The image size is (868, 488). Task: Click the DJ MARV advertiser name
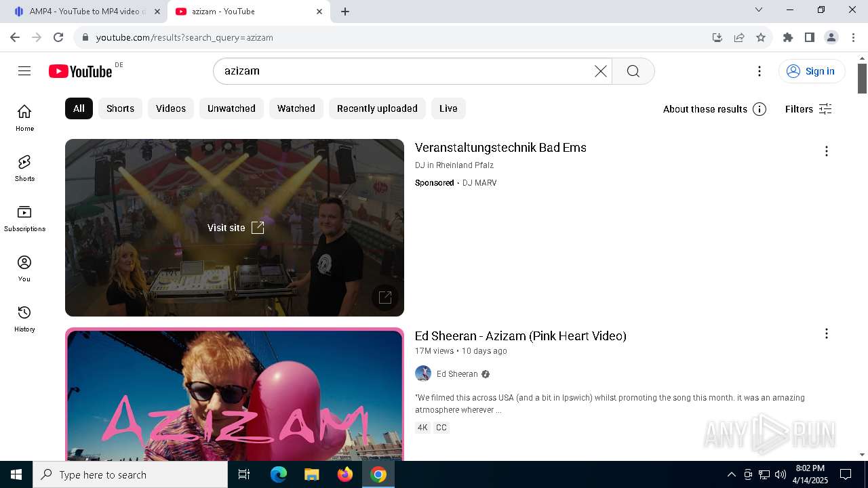[479, 183]
